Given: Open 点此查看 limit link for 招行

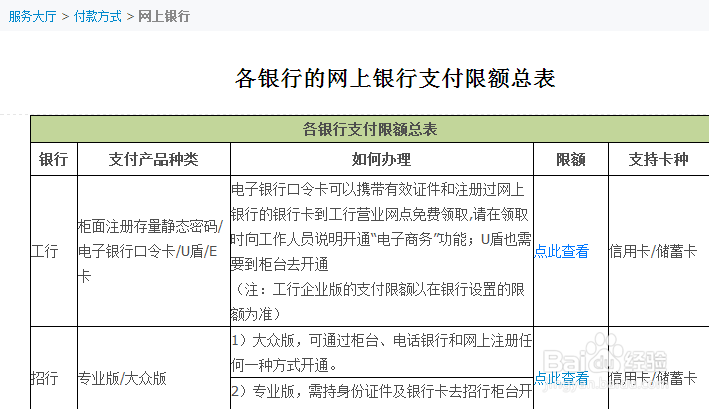Looking at the screenshot, I should click(x=562, y=378).
